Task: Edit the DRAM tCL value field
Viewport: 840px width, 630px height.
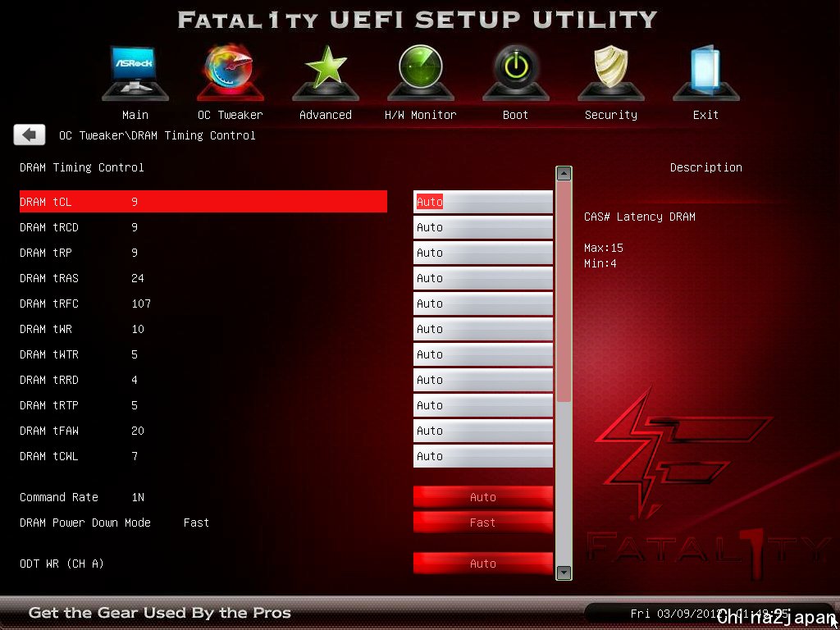Action: tap(482, 202)
